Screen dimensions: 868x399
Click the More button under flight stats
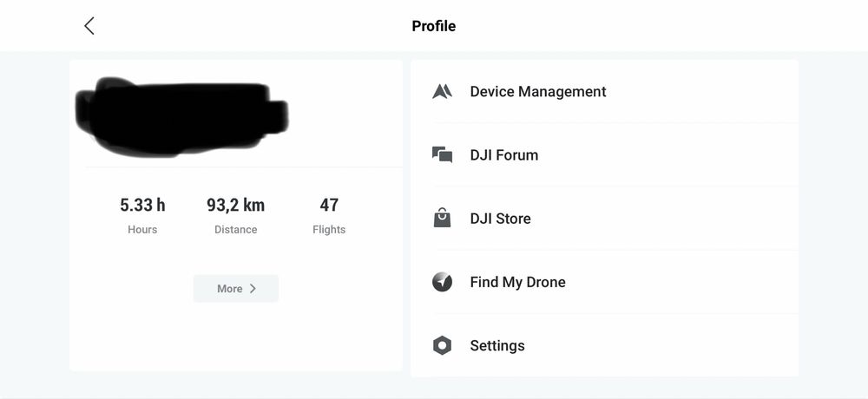[x=236, y=288]
